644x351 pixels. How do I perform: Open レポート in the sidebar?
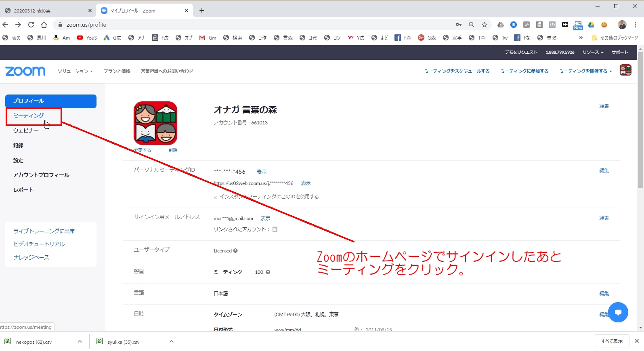pos(23,190)
